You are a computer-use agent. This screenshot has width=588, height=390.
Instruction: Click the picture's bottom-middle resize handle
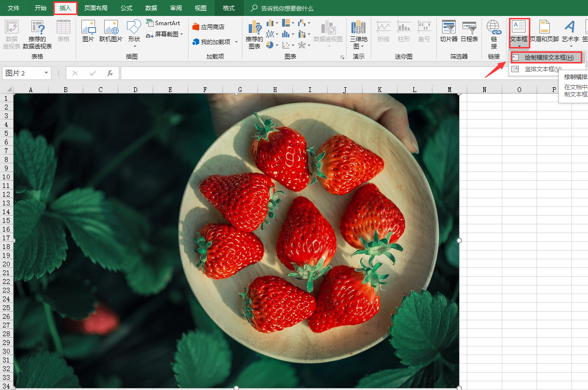coord(237,388)
